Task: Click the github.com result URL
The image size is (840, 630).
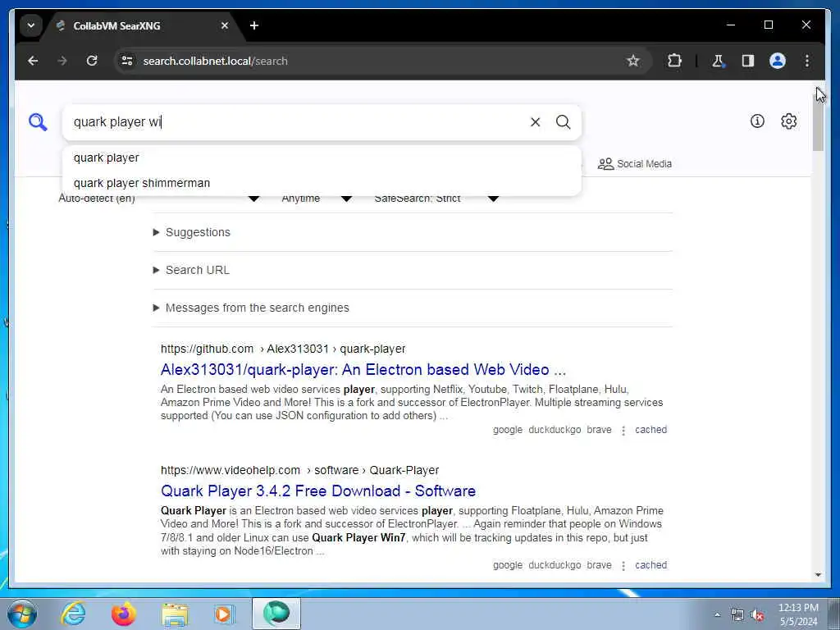Action: pos(283,349)
